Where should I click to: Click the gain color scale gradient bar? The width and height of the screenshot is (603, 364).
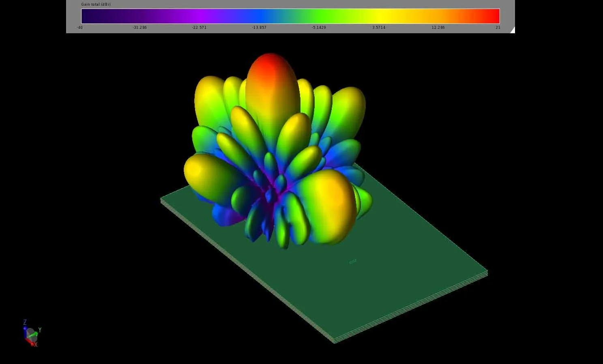pyautogui.click(x=290, y=16)
